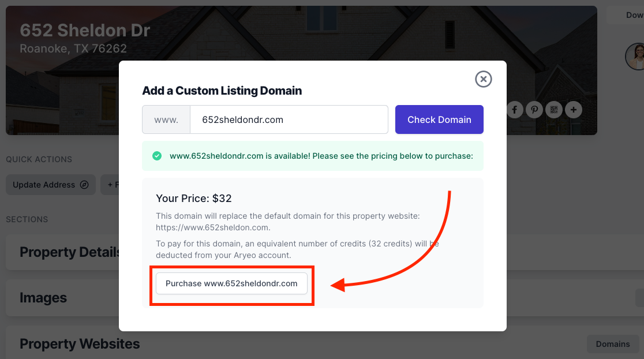The height and width of the screenshot is (359, 644).
Task: Open the QR code icon
Action: [x=554, y=110]
